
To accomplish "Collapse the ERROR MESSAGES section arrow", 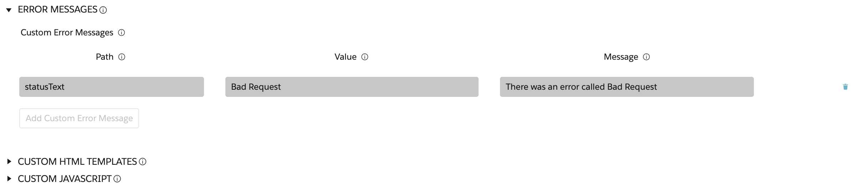I will pos(9,10).
